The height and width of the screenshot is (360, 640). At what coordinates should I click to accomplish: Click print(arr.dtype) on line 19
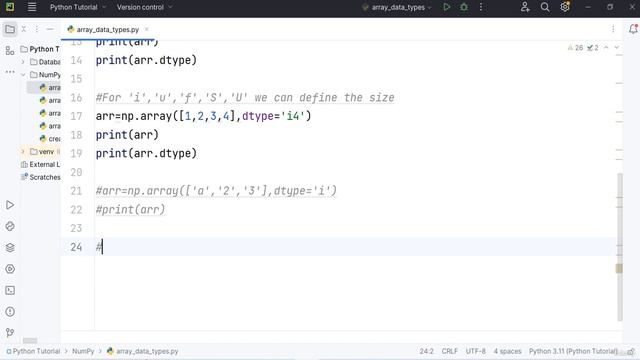(x=146, y=153)
